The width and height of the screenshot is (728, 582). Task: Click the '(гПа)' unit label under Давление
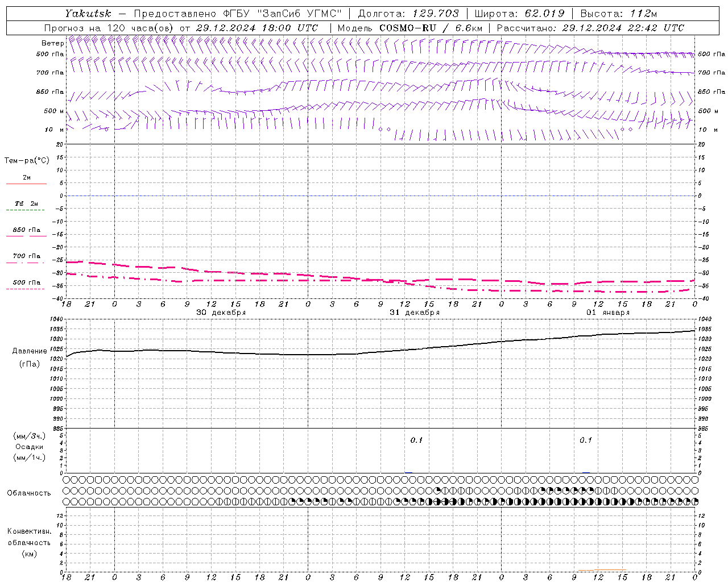pyautogui.click(x=30, y=364)
